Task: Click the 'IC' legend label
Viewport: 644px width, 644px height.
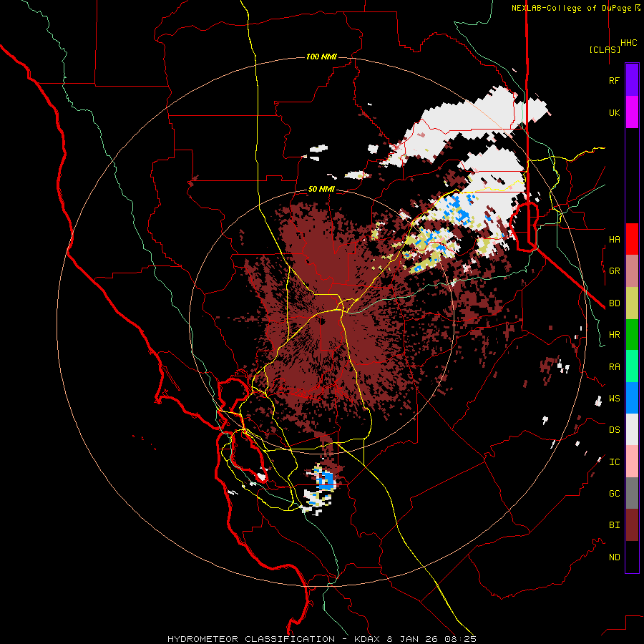Action: [614, 462]
